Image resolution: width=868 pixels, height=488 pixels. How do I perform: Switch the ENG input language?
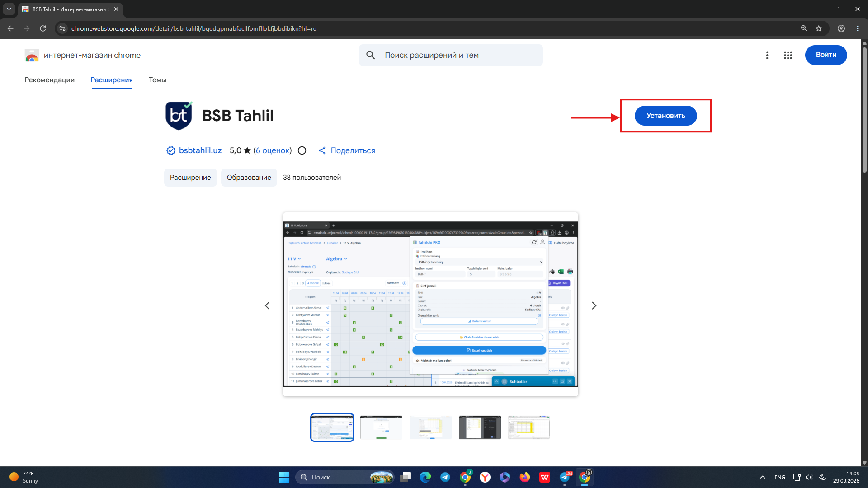click(780, 477)
